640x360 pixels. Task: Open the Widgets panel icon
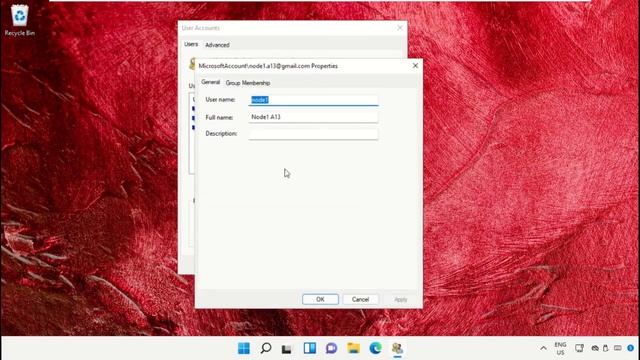pos(310,348)
